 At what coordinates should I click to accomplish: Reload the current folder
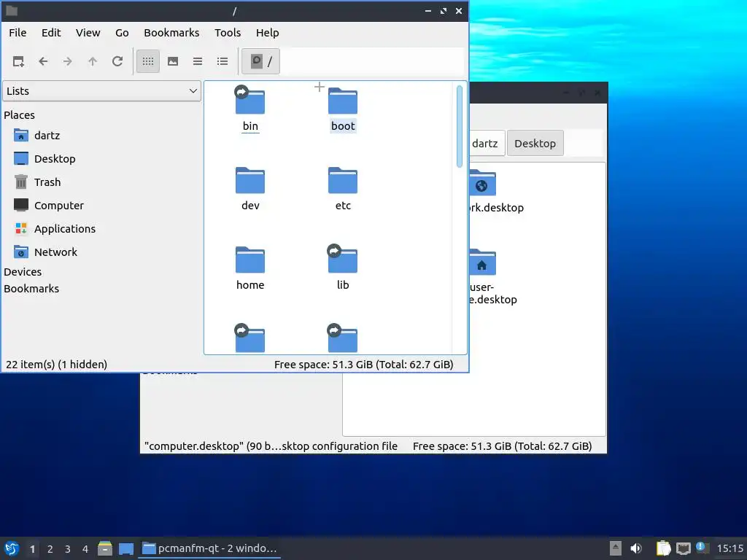(117, 61)
